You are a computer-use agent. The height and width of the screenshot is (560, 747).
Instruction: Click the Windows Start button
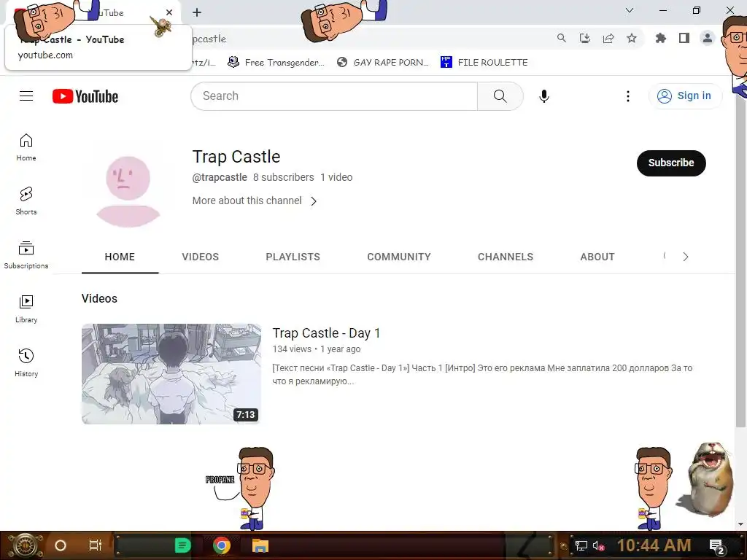coord(24,545)
